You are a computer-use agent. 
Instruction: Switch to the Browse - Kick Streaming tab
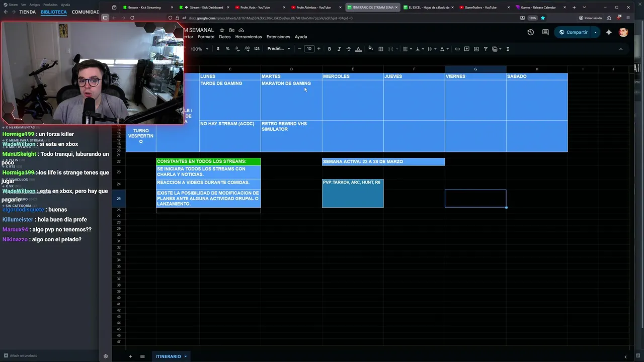pos(144,8)
